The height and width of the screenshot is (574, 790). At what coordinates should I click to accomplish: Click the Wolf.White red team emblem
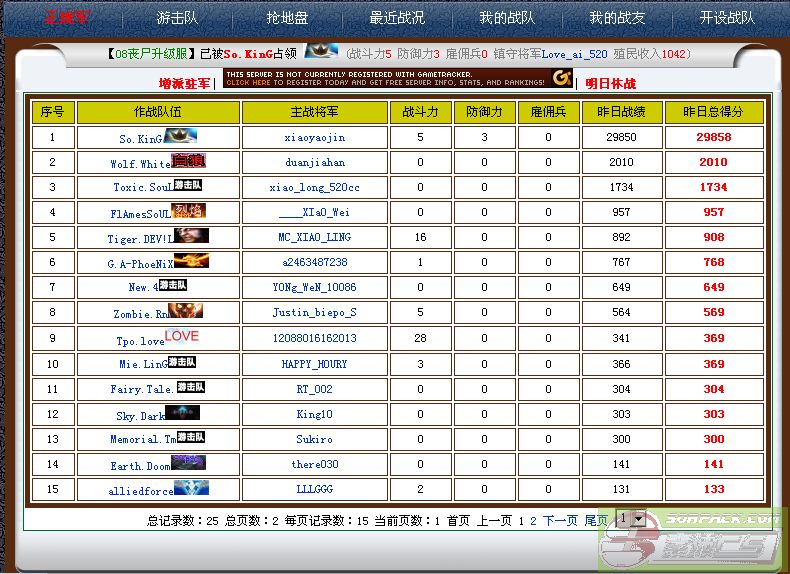coord(189,160)
